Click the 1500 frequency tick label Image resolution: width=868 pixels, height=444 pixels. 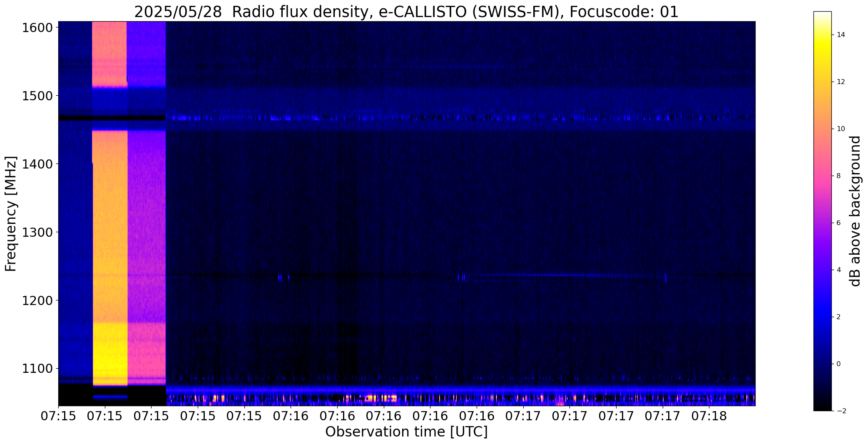37,96
